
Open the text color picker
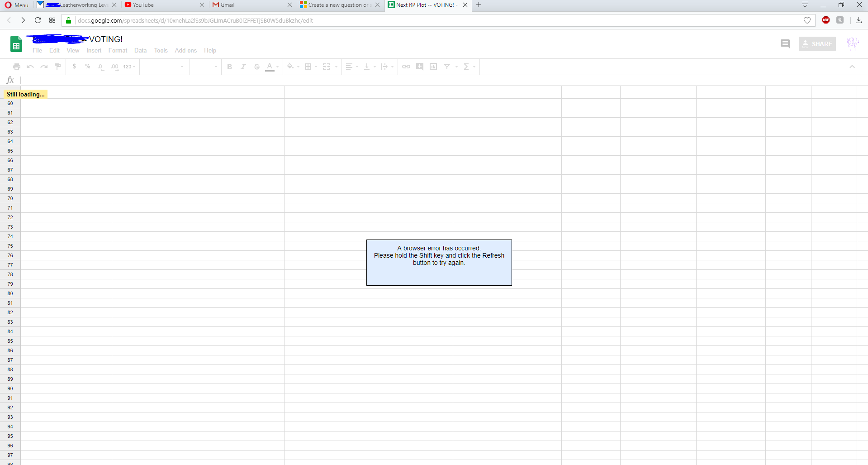pyautogui.click(x=271, y=67)
